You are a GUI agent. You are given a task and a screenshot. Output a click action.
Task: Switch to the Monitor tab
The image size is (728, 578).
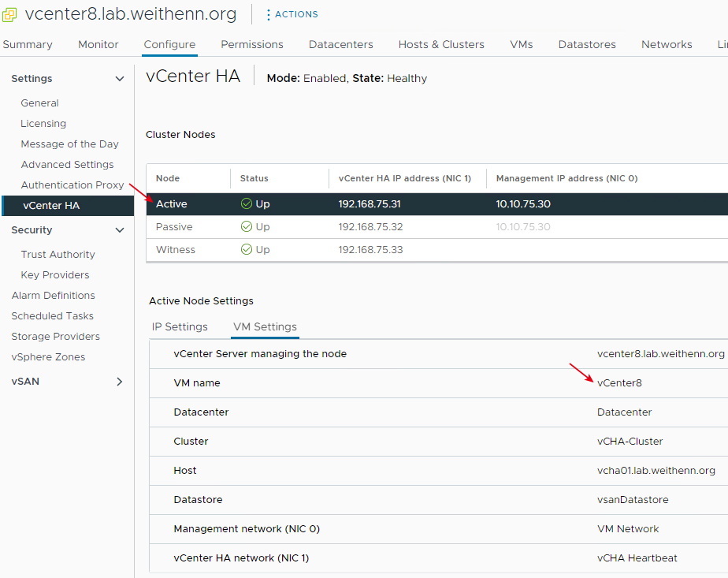coord(98,45)
